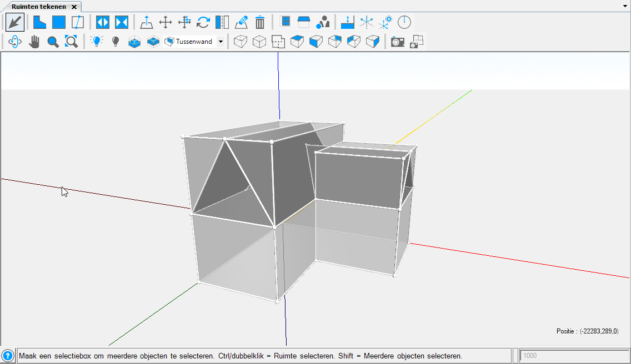Choose the L-shaped room drawing tool
Viewport: 631px width, 364px height.
point(39,22)
